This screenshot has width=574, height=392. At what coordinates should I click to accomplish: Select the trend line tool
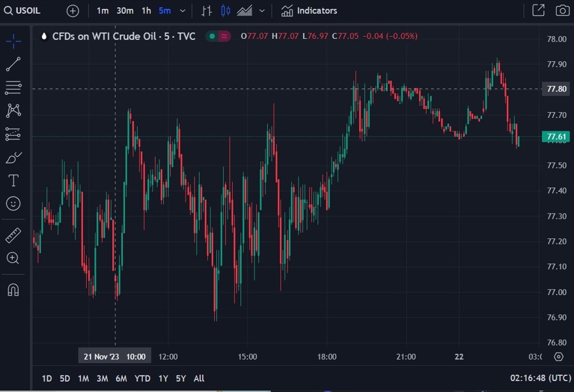coord(13,64)
